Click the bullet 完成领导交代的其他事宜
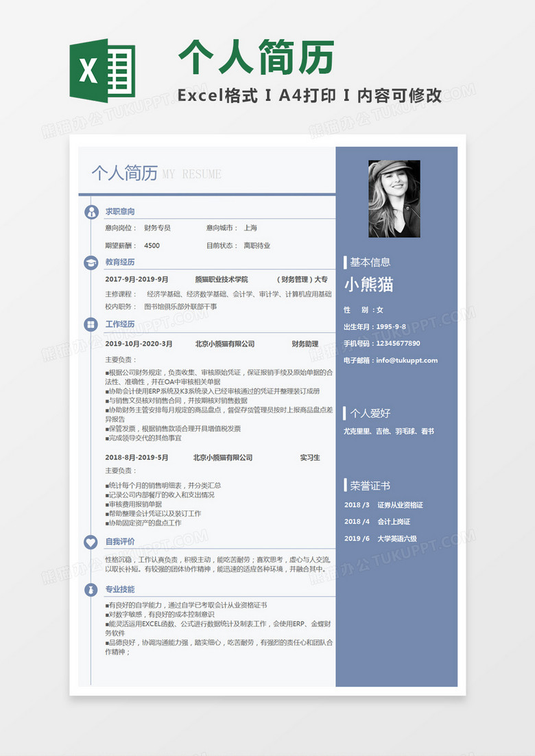535x756 pixels. click(143, 438)
